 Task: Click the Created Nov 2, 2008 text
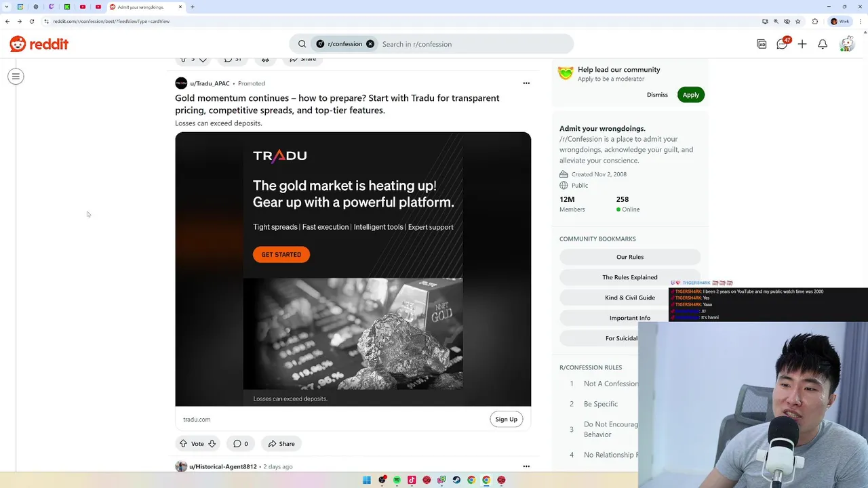point(599,174)
